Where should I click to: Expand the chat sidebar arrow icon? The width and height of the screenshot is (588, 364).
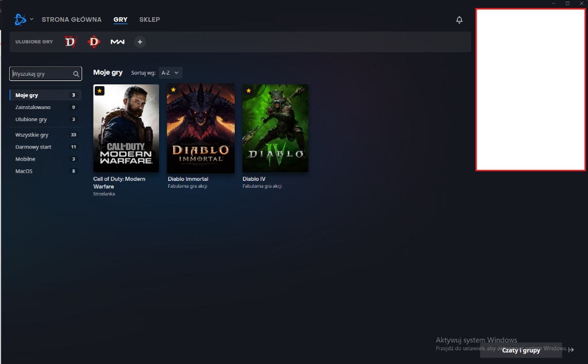(x=571, y=350)
